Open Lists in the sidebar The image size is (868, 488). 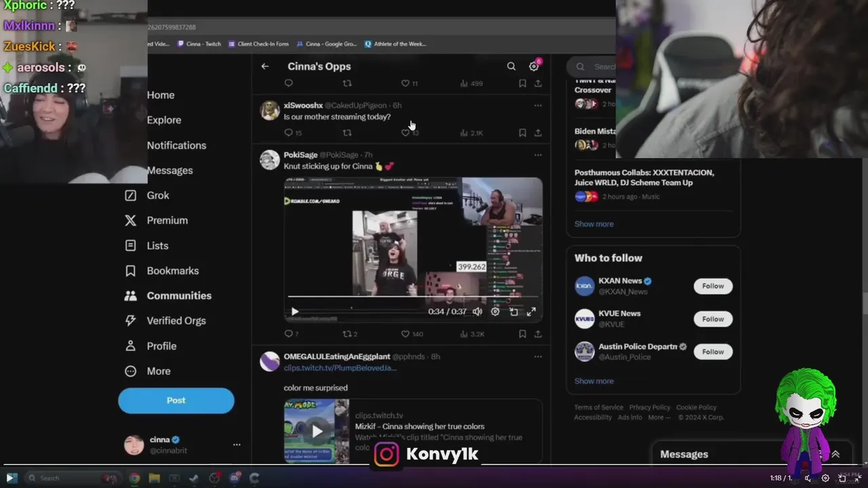(x=146, y=245)
